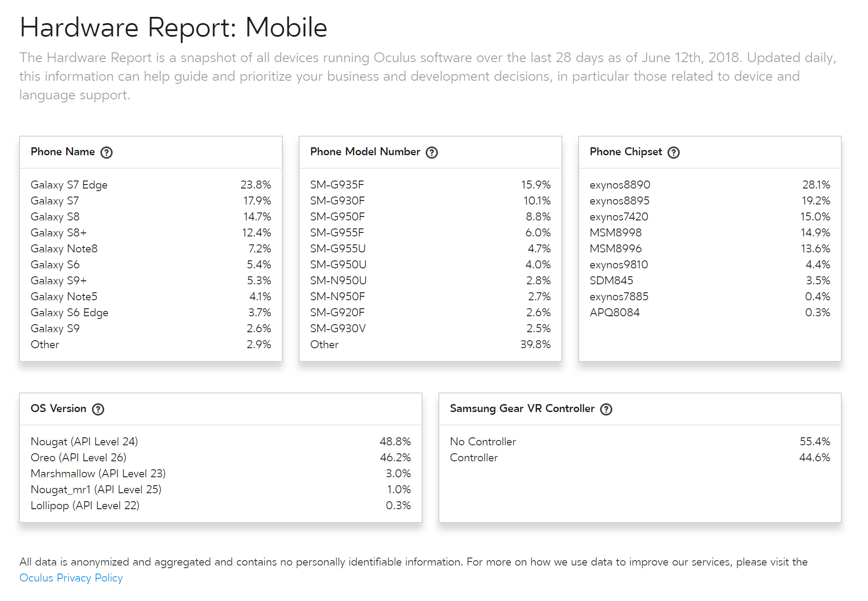Open the Phone Chipset help tooltip icon
The height and width of the screenshot is (601, 868).
(x=674, y=153)
